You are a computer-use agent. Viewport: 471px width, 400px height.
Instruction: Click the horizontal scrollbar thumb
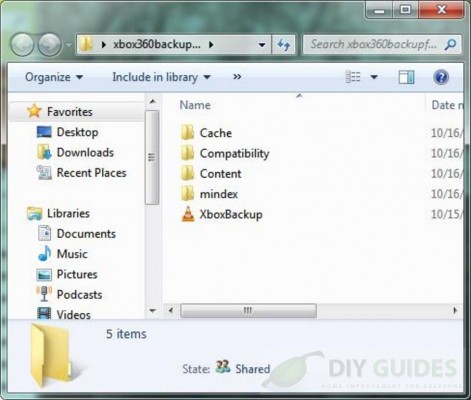tap(248, 311)
